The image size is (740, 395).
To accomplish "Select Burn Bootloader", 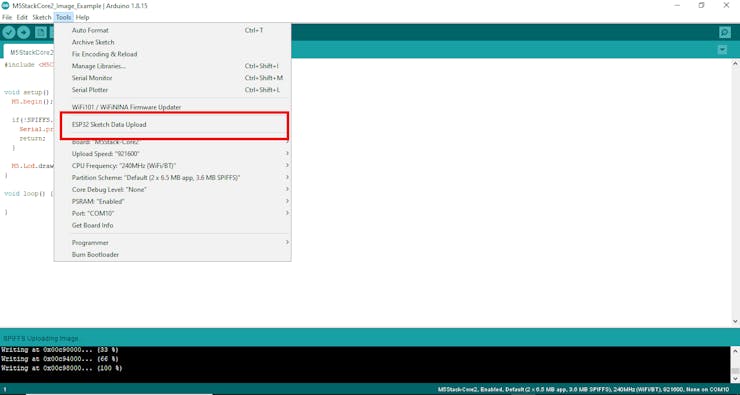I will 173,254.
